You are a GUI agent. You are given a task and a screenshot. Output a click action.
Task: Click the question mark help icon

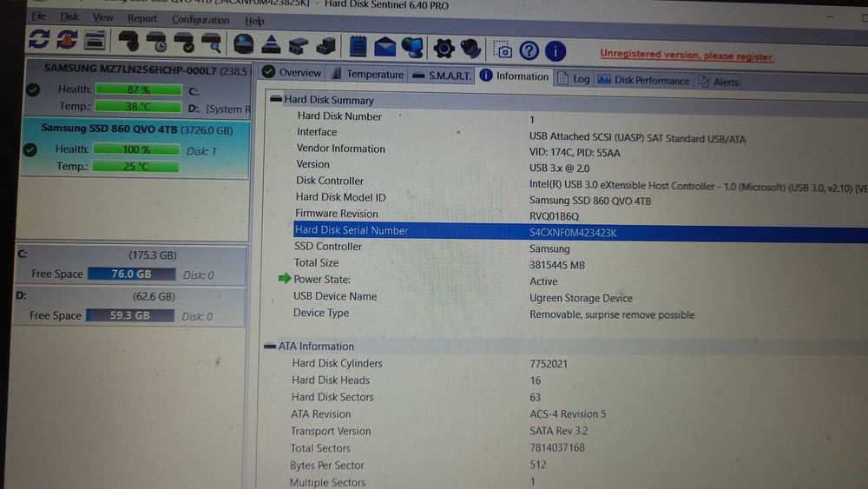click(529, 51)
